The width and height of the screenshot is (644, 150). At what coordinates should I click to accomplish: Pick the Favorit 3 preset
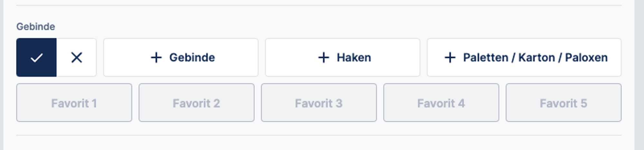tap(319, 103)
